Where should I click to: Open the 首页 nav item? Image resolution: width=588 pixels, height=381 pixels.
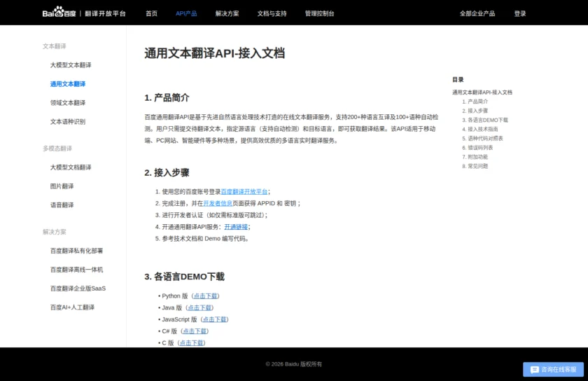tap(151, 13)
